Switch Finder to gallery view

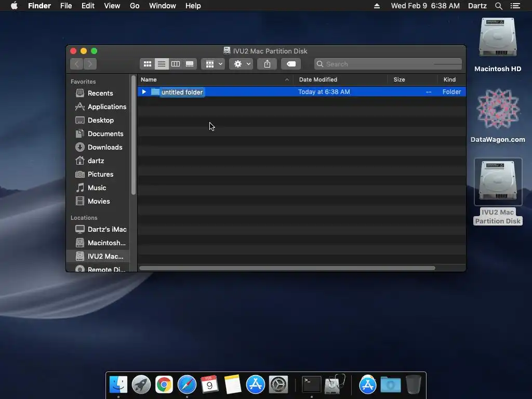tap(190, 64)
